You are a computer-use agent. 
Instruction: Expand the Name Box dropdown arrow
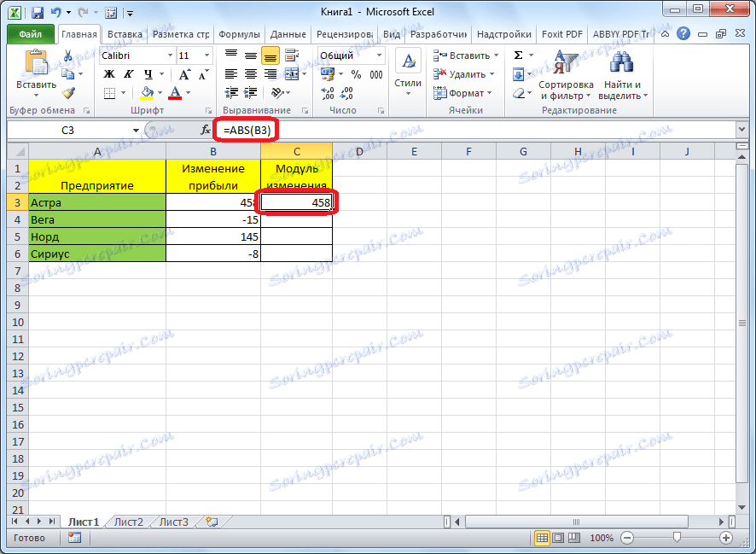(136, 131)
